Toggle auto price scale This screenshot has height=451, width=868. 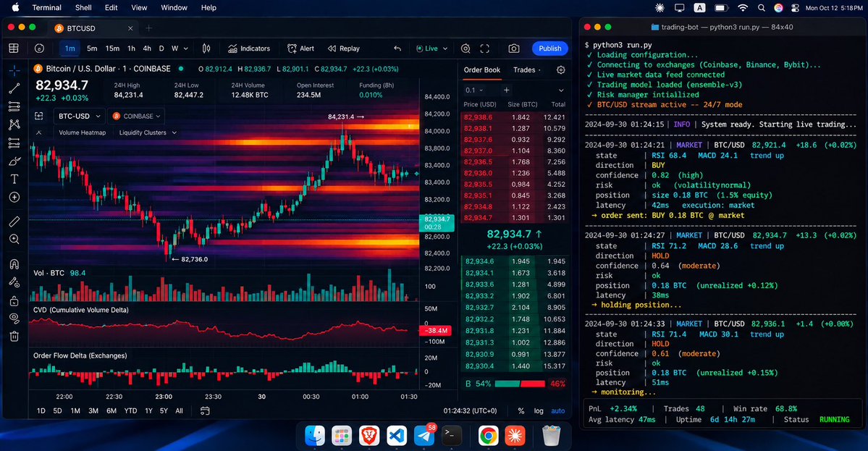point(558,410)
